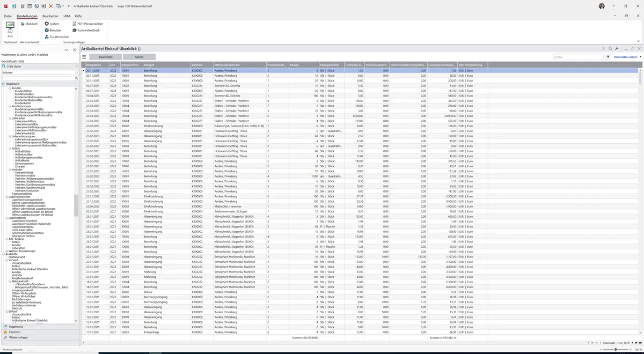Click the filter funnel icon above the table

pyautogui.click(x=603, y=48)
